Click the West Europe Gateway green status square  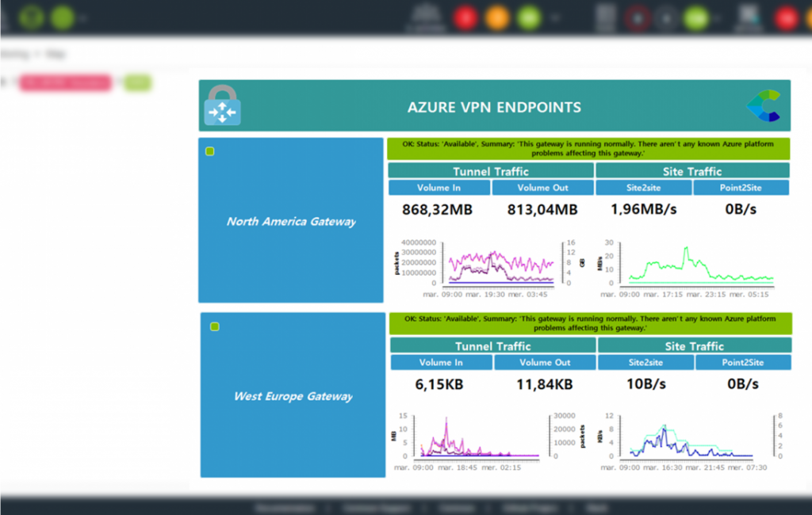tap(214, 326)
